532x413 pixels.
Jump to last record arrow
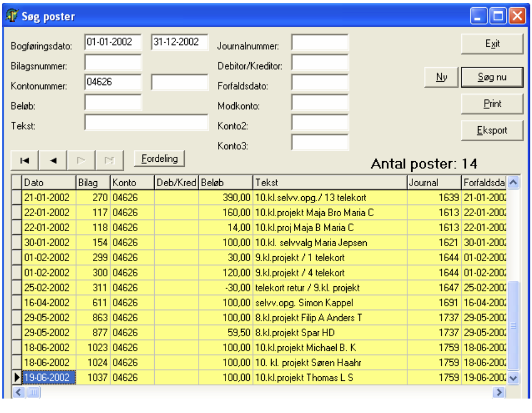coord(109,160)
